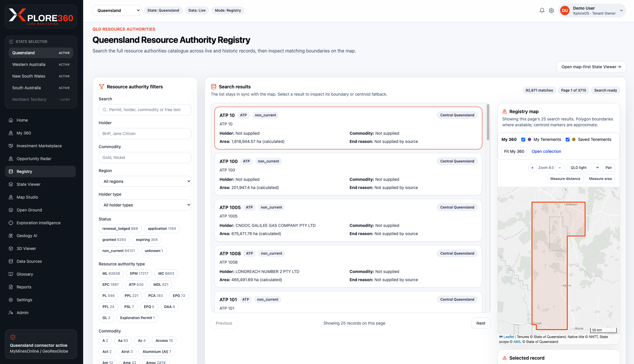This screenshot has height=364, width=634.
Task: Open the settings gear in top bar
Action: click(551, 10)
